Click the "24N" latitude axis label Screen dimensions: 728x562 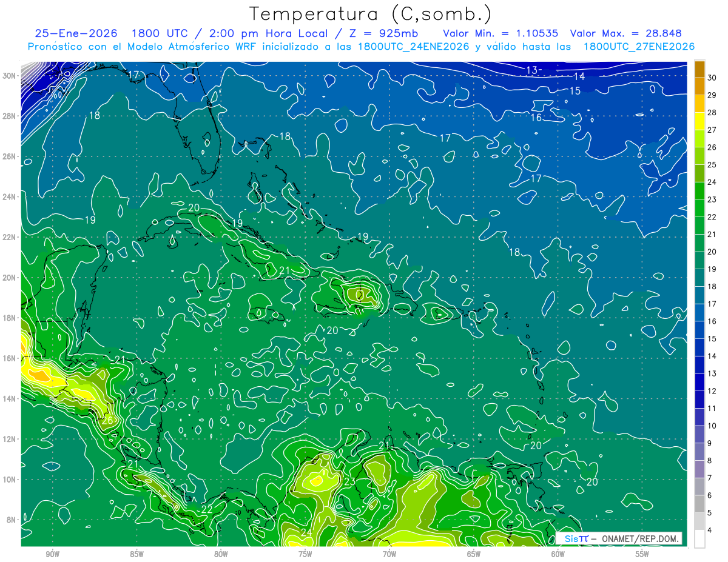(x=10, y=197)
